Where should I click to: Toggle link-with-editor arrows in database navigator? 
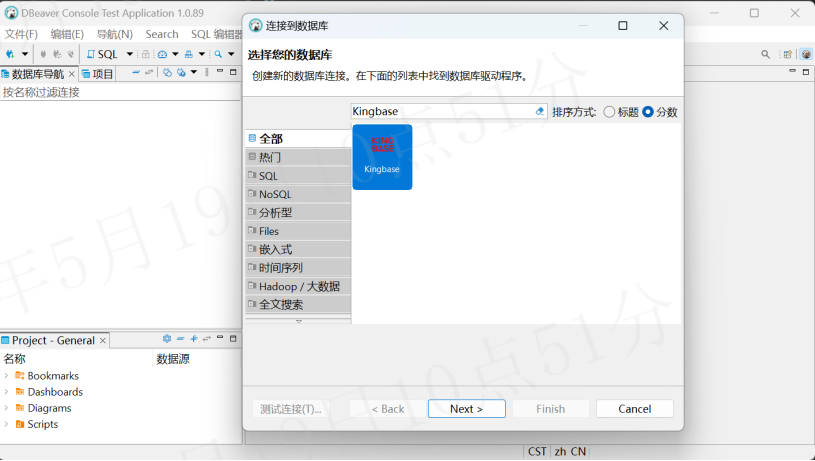(149, 72)
